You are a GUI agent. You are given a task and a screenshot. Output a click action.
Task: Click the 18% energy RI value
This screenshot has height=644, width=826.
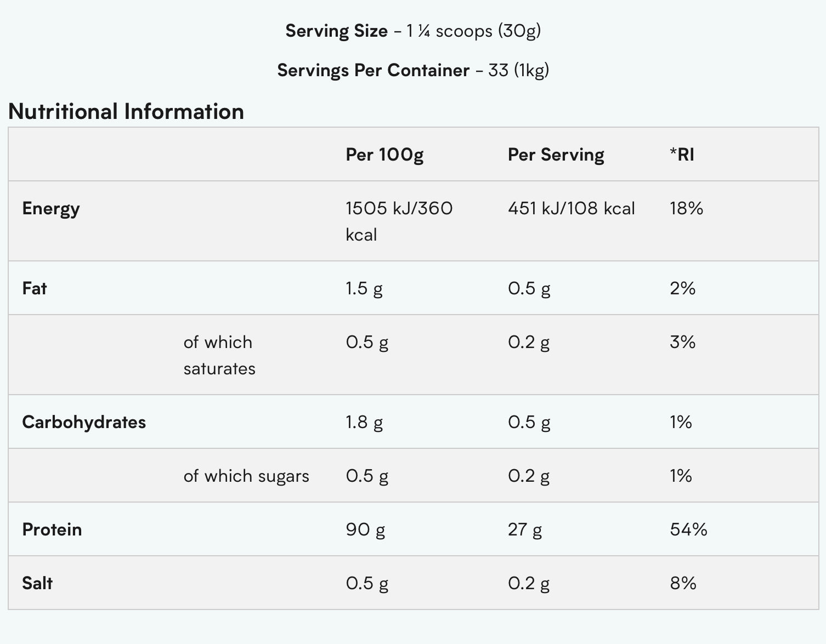click(686, 208)
